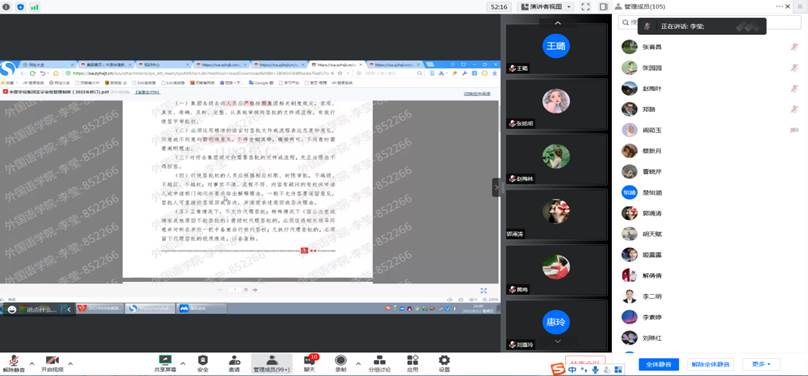Open the Apps (应用) icon
The image size is (808, 376).
tap(412, 364)
